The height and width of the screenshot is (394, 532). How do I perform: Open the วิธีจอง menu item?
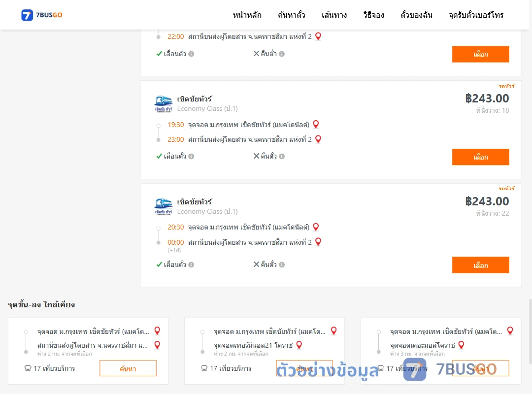[373, 15]
